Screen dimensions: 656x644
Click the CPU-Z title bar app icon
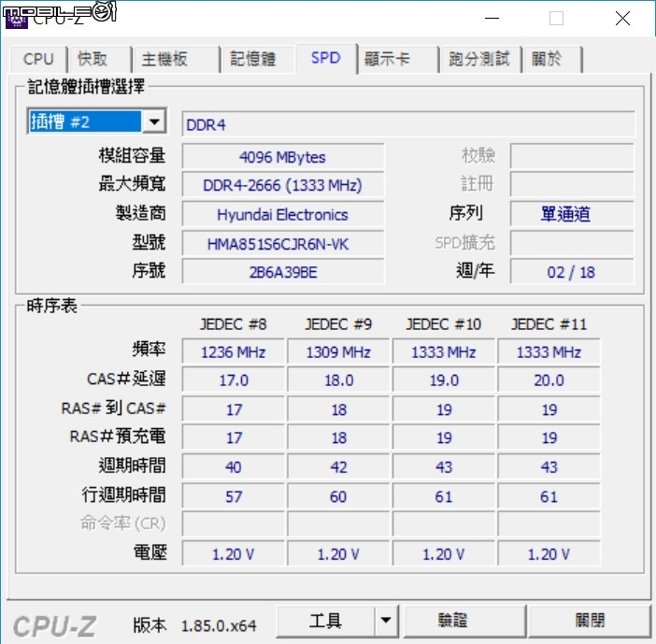pos(16,20)
